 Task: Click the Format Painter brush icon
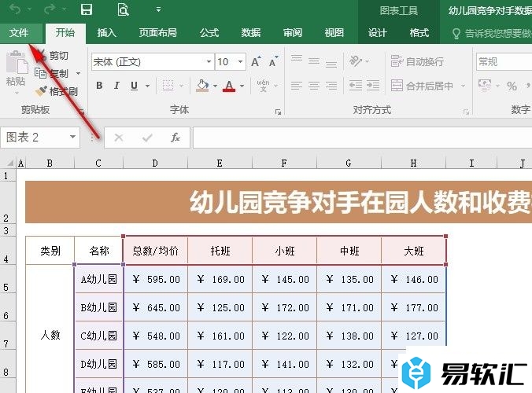42,91
